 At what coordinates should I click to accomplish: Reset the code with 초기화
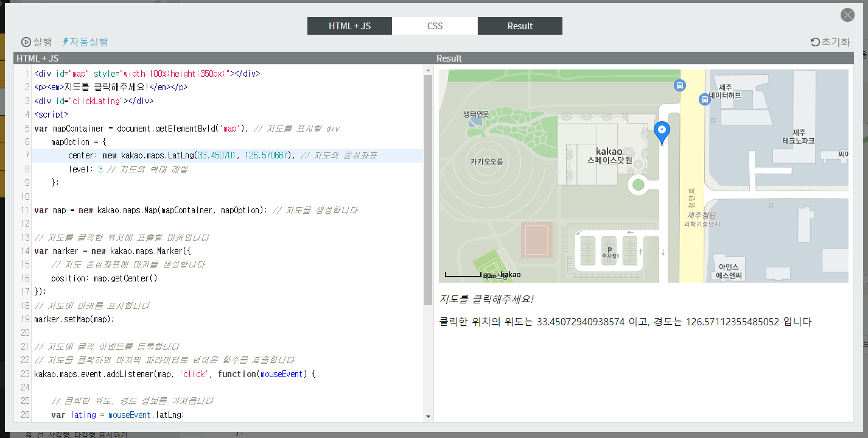click(x=830, y=42)
